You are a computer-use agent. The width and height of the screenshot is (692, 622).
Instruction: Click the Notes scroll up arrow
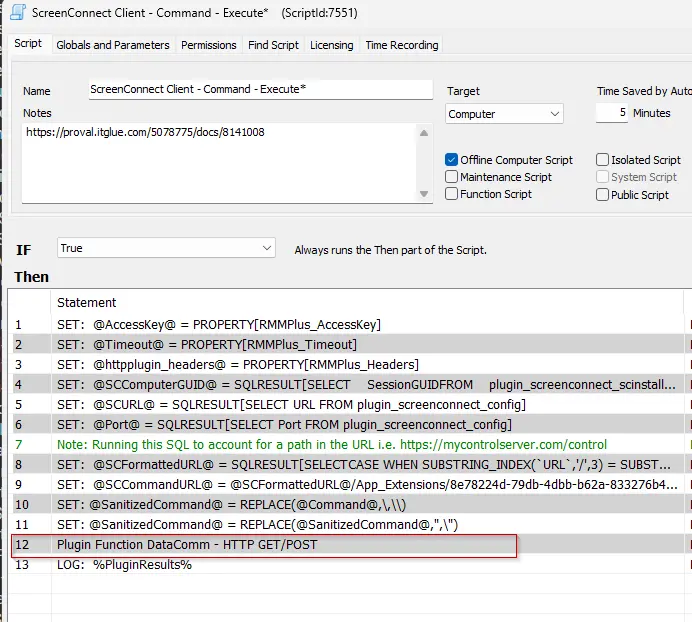pos(424,133)
